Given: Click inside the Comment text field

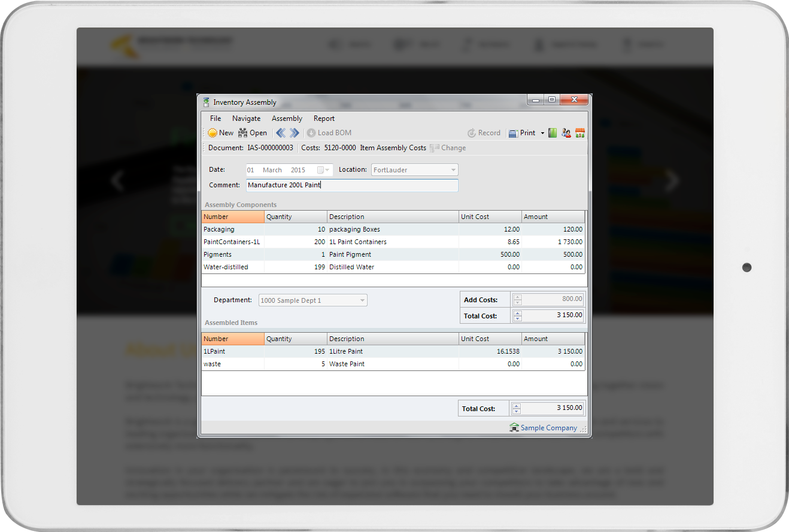Looking at the screenshot, I should (352, 186).
